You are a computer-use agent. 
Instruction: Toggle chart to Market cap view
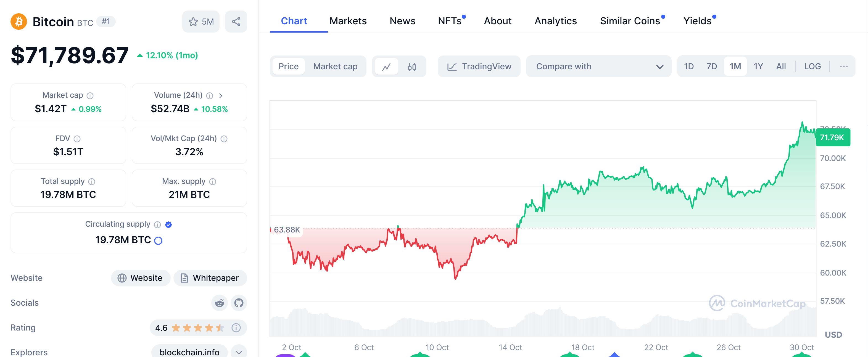tap(335, 67)
